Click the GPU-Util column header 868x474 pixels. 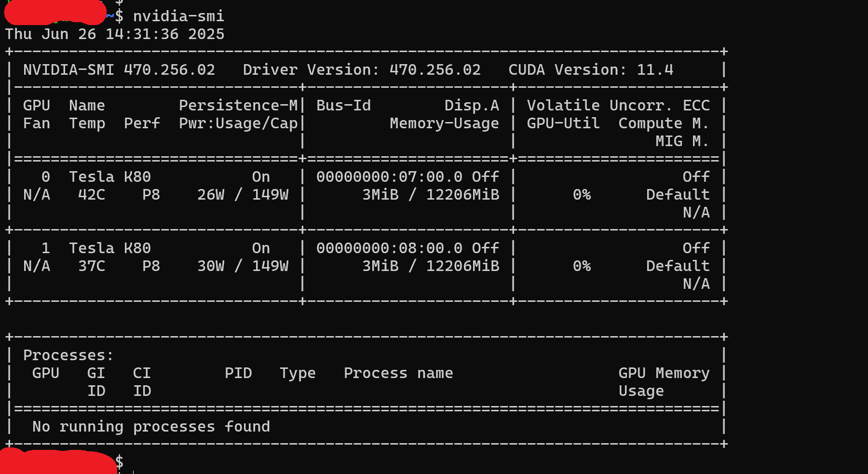click(x=563, y=123)
